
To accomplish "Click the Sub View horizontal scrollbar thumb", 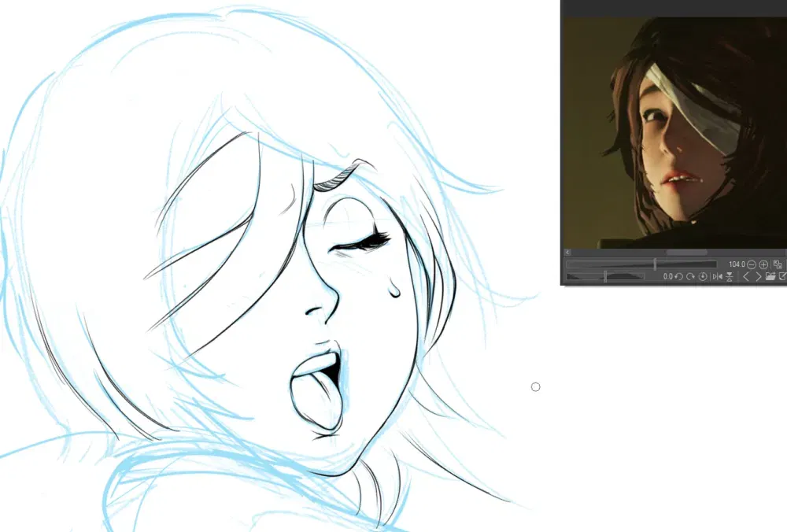I will point(686,253).
